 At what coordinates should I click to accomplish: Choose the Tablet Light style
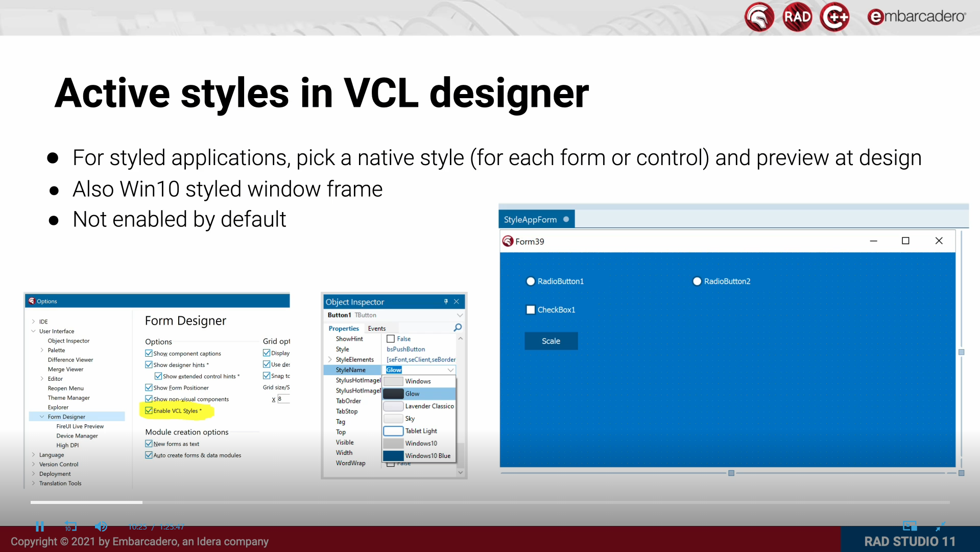coord(419,431)
